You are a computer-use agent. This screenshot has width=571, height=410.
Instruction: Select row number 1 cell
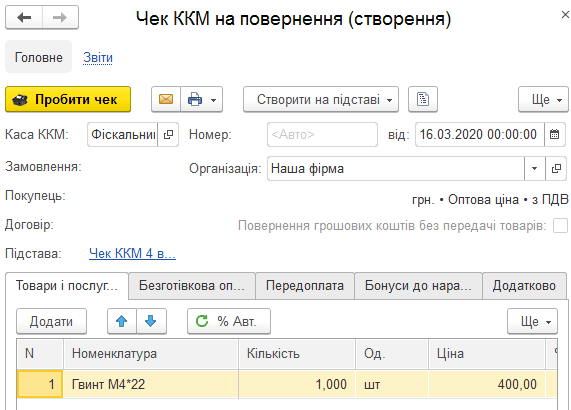tap(40, 384)
